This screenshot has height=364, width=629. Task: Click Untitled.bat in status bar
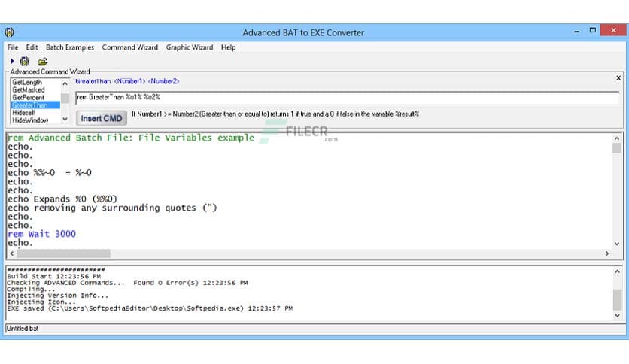point(23,329)
